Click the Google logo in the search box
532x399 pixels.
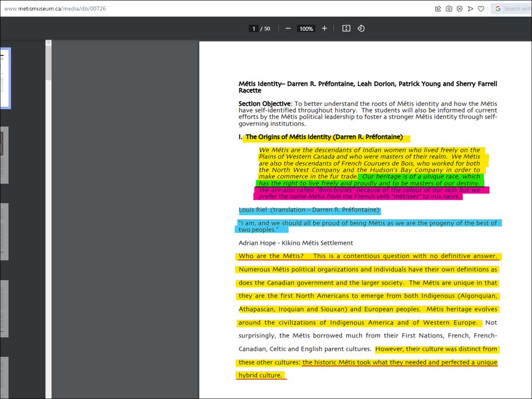pyautogui.click(x=498, y=8)
